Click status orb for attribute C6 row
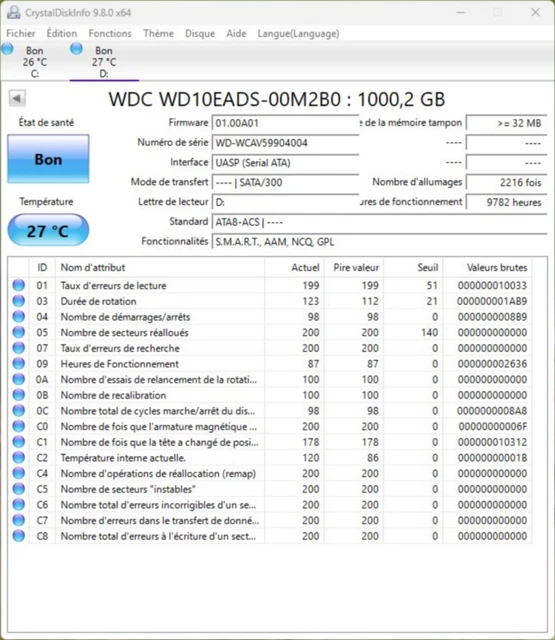Image resolution: width=555 pixels, height=640 pixels. point(18,504)
